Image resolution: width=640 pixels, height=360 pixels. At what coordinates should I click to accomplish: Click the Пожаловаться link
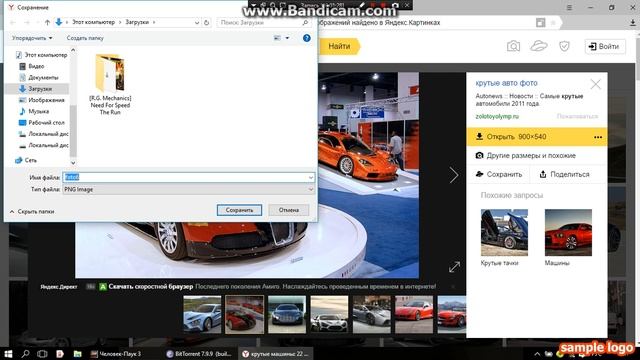(577, 116)
